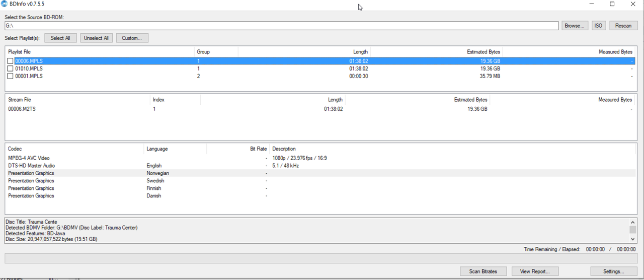The image size is (644, 280).
Task: Click the Rescan button
Action: pos(623,26)
